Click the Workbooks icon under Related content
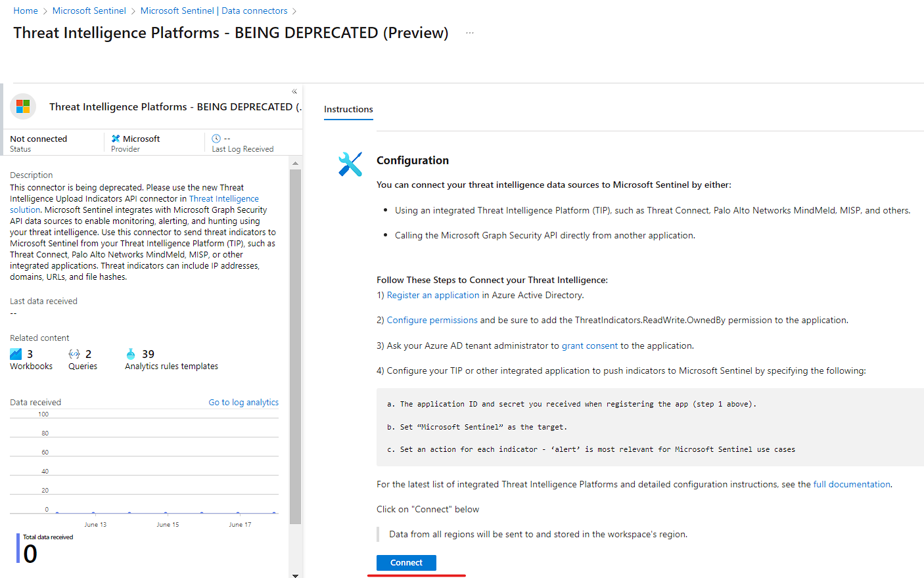This screenshot has height=578, width=924. [16, 353]
